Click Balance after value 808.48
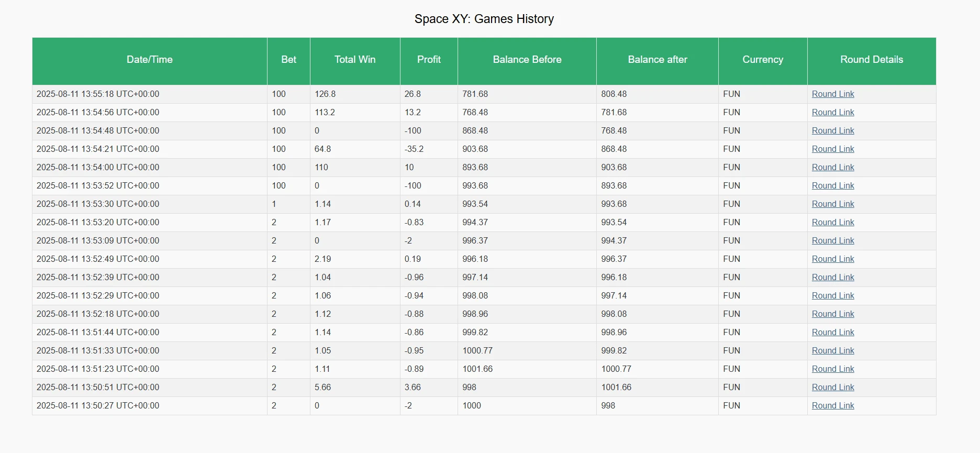 pyautogui.click(x=614, y=94)
